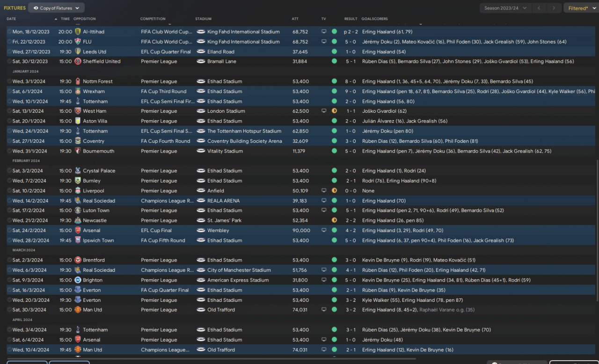
Task: Open the EFL Cup Final competition link
Action: 156,231
